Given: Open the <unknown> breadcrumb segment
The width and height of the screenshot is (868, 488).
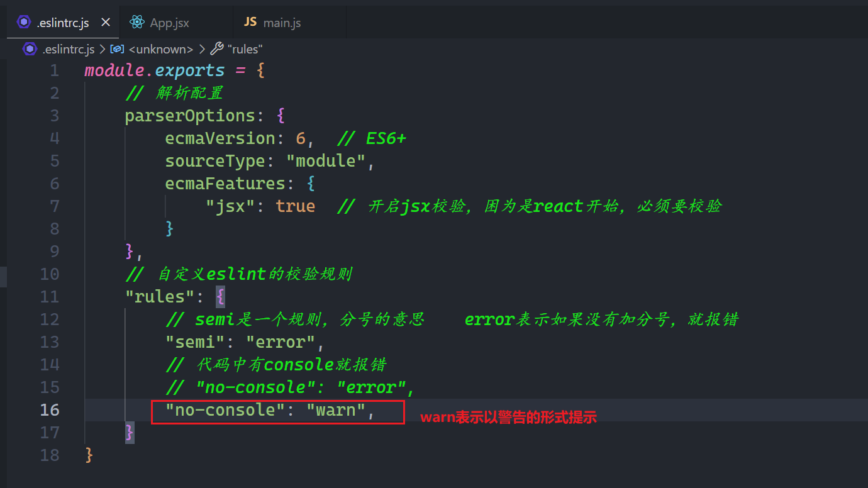Looking at the screenshot, I should tap(160, 49).
